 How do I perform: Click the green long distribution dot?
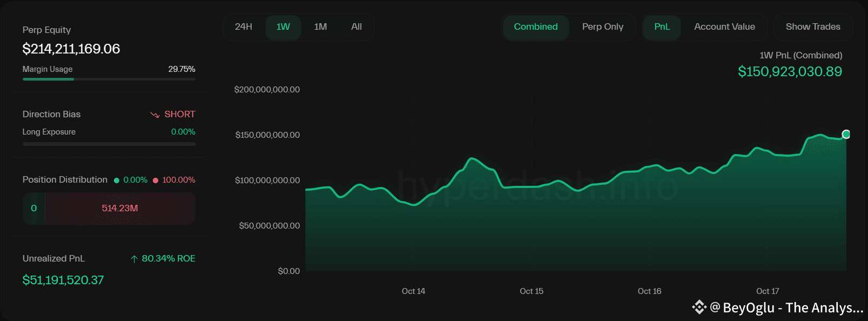[x=117, y=180]
